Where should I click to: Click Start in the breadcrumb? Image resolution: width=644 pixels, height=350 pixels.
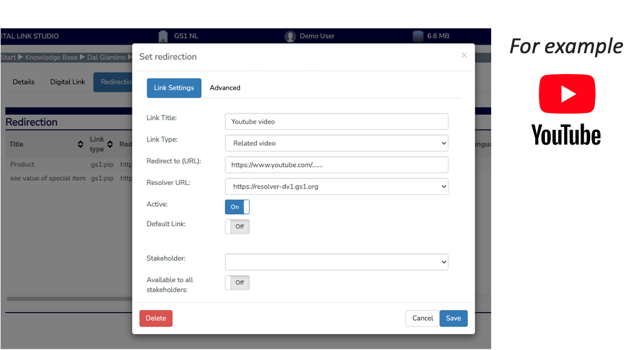[x=8, y=57]
